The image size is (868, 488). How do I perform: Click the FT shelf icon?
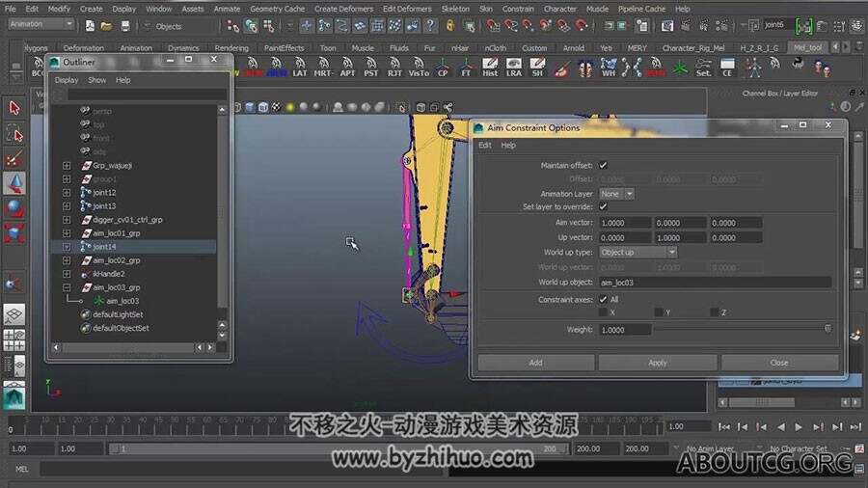pos(466,67)
